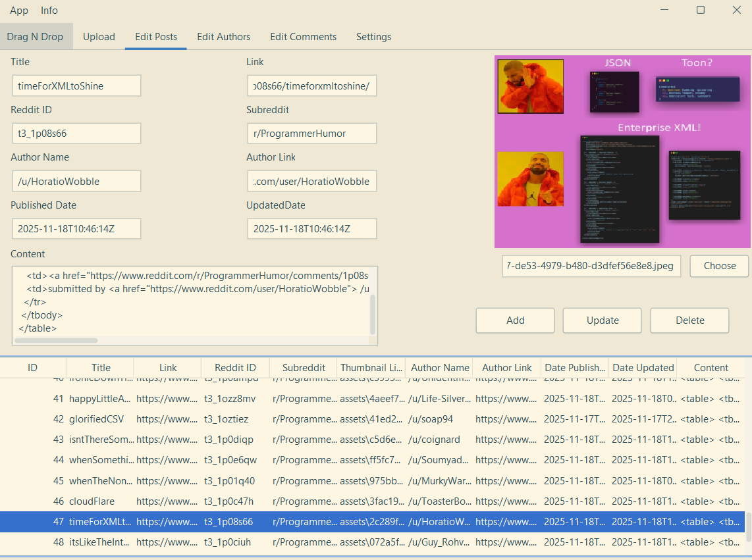Sort by the ID column header
This screenshot has height=560, width=752.
click(x=33, y=368)
